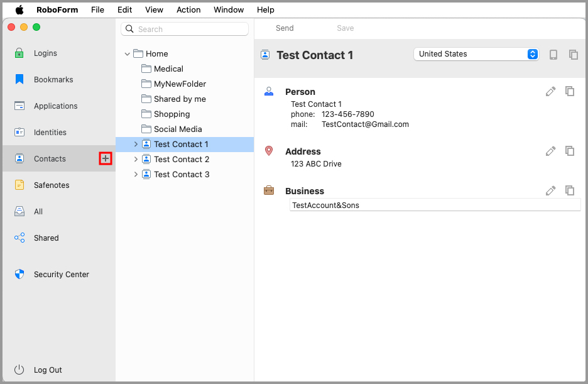Click the Address section heading
The image size is (588, 384).
303,151
